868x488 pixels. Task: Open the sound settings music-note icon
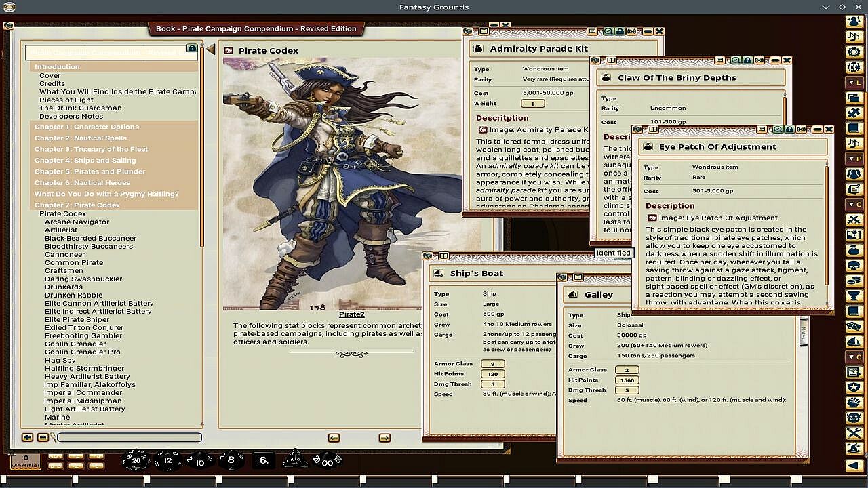tap(854, 37)
